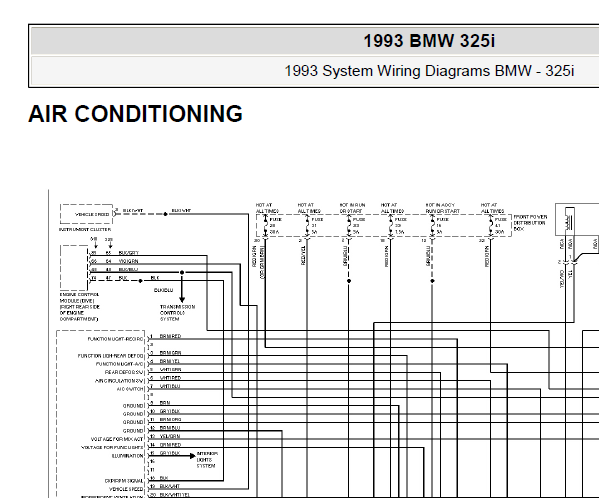Click the 'HOT IN ACCY RUN OR START' label
The image size is (599, 498).
[442, 208]
